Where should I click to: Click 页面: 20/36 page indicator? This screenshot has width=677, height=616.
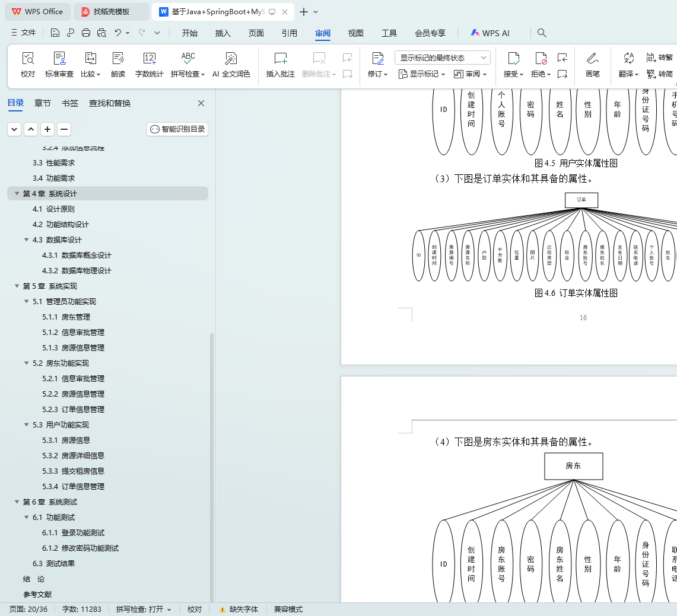click(x=28, y=609)
